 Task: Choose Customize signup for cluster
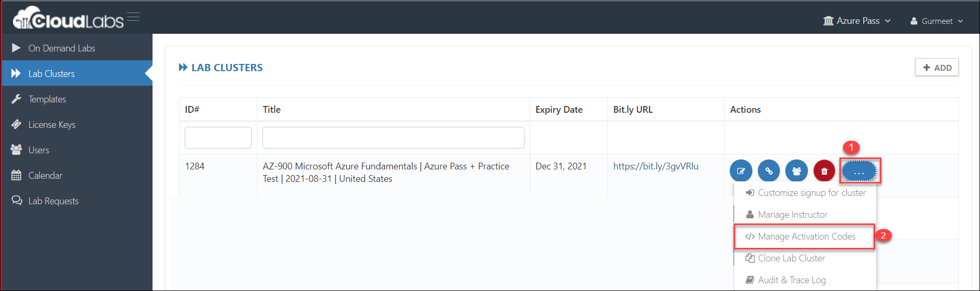tap(805, 193)
